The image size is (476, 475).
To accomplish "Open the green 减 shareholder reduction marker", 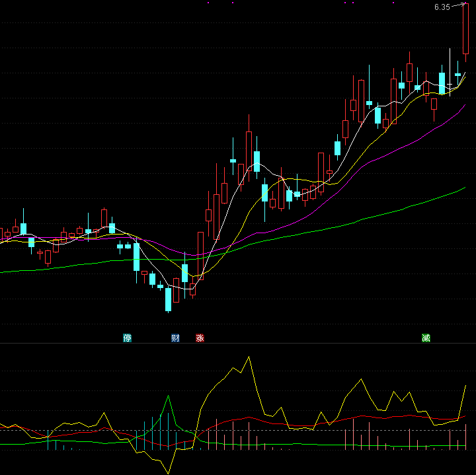I will 426,338.
